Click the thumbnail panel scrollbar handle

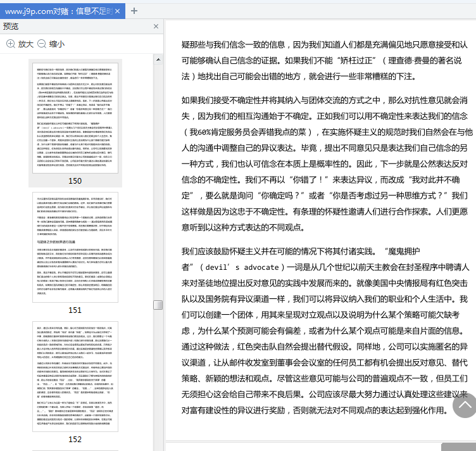[158, 305]
